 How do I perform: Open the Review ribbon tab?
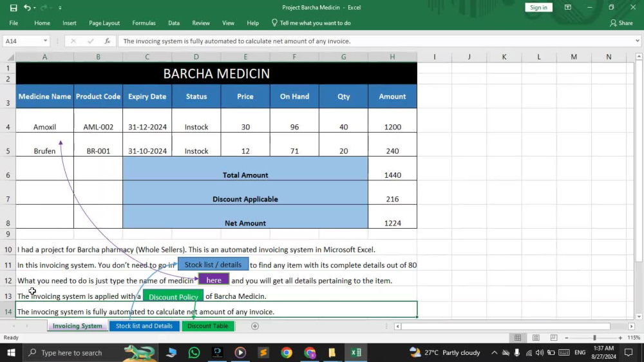click(201, 23)
